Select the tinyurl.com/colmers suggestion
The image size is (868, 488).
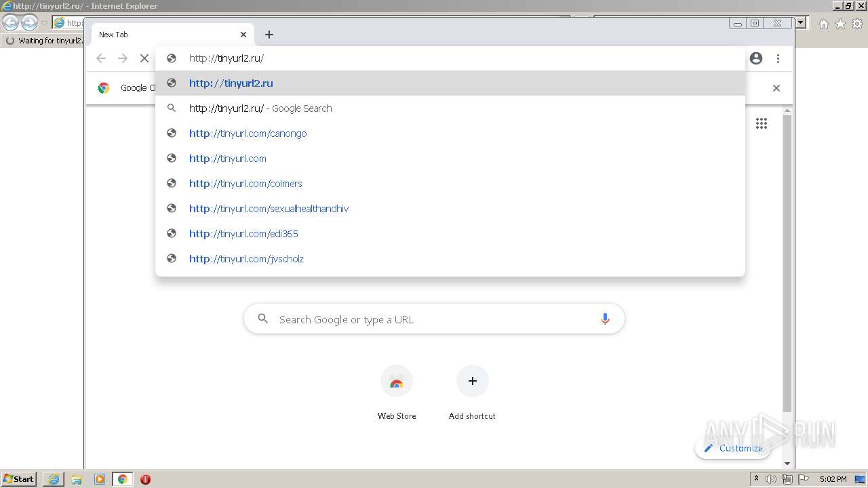pyautogui.click(x=450, y=184)
